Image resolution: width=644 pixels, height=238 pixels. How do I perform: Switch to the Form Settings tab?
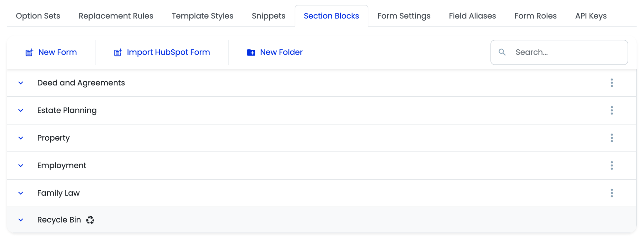[x=404, y=15]
